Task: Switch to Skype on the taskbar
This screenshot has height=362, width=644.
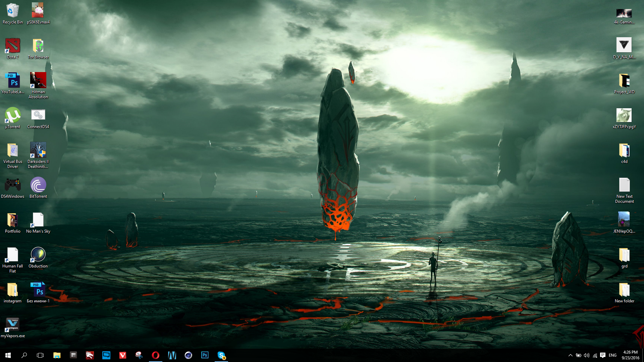Action: click(221, 355)
